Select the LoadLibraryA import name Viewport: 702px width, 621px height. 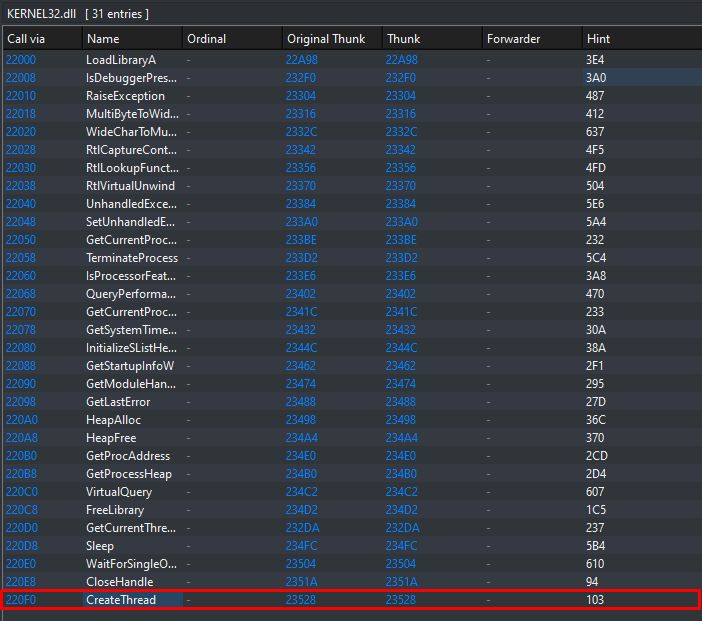coord(121,60)
